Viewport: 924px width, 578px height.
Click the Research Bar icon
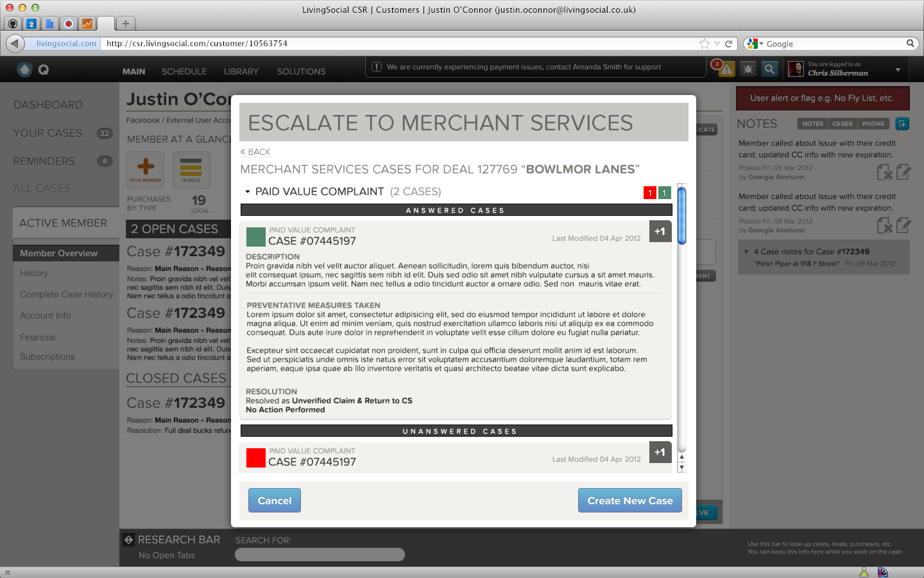(x=128, y=539)
